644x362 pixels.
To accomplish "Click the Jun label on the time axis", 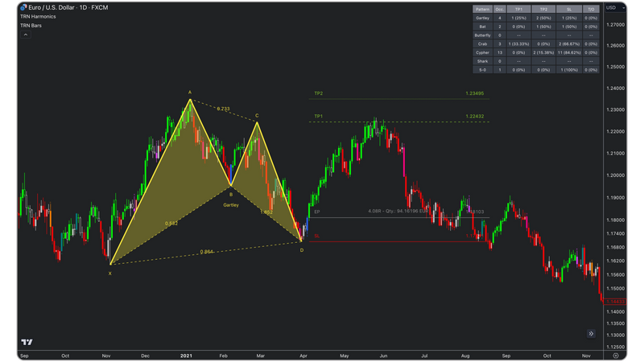I will [x=383, y=356].
